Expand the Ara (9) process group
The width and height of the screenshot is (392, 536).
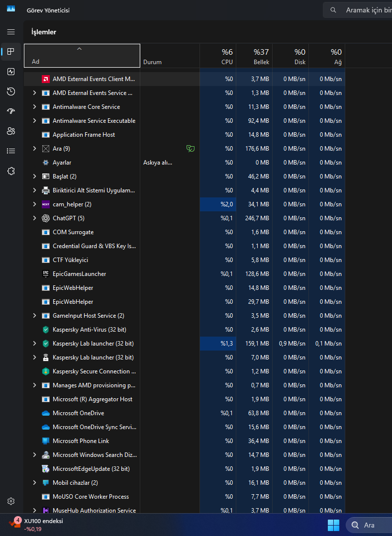pos(34,148)
